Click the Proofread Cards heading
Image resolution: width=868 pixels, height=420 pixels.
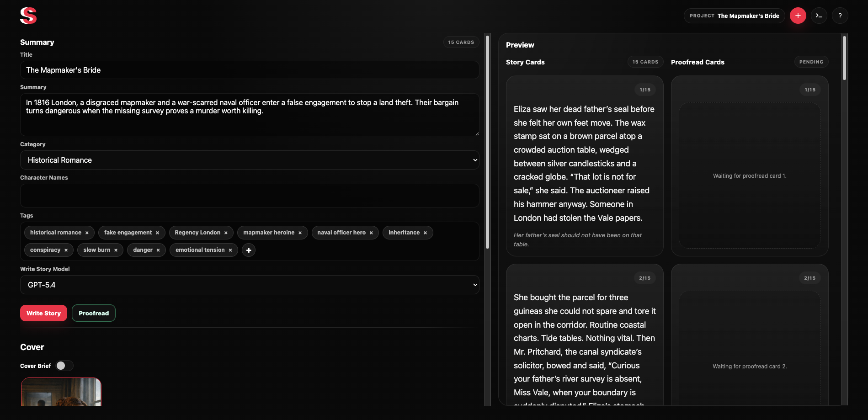(x=698, y=62)
